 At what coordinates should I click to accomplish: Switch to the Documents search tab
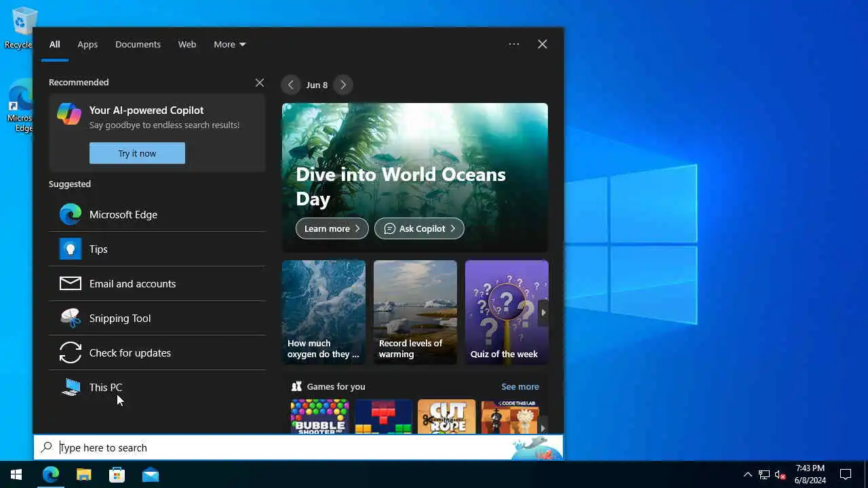(x=138, y=44)
